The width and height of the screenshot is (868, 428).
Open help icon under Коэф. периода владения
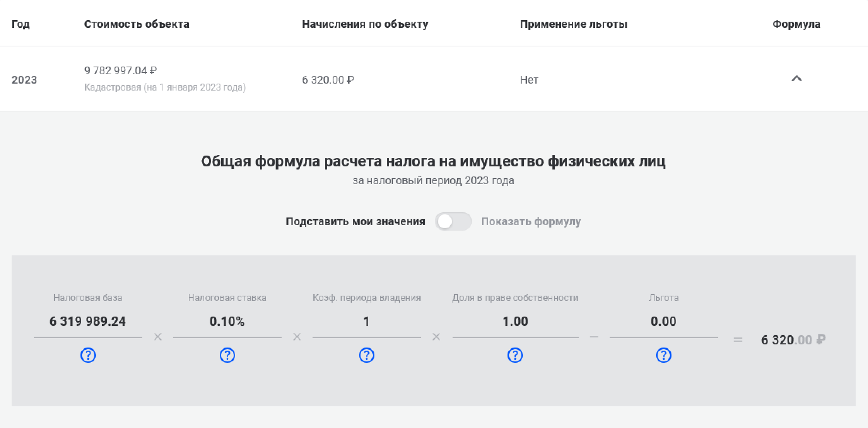point(367,355)
